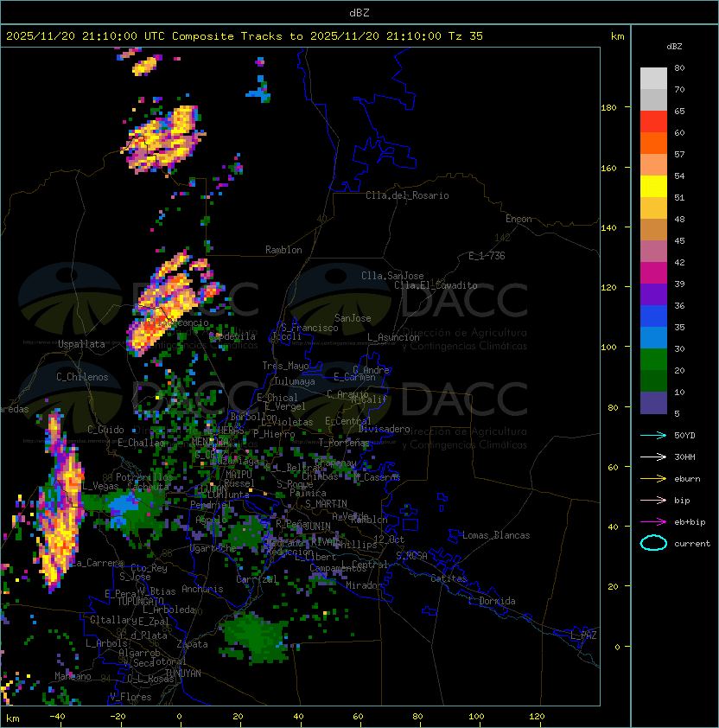This screenshot has height=728, width=719.
Task: Click the TUPUNGATO label
Action: click(140, 601)
